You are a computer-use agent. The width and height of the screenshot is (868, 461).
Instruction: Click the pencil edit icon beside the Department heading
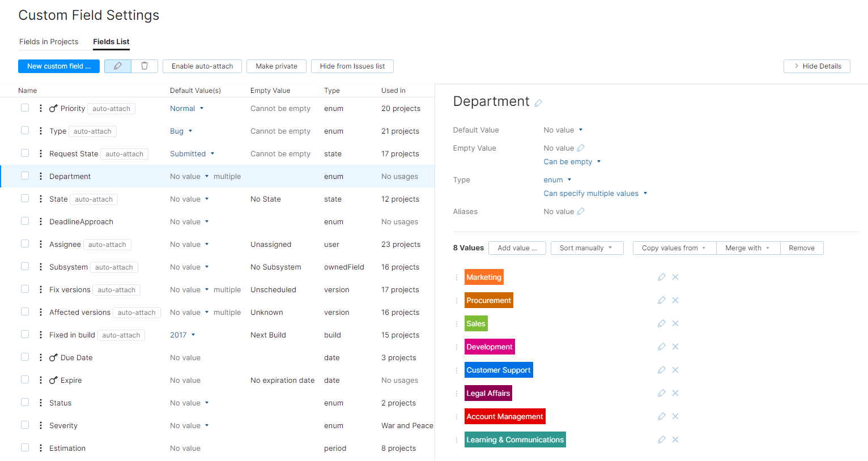click(x=538, y=103)
